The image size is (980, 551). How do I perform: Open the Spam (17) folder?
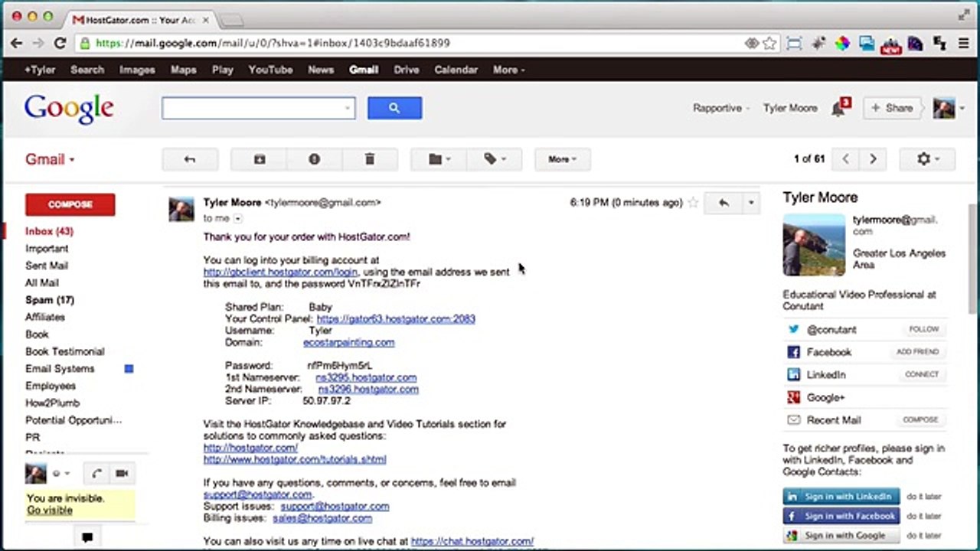(x=50, y=300)
